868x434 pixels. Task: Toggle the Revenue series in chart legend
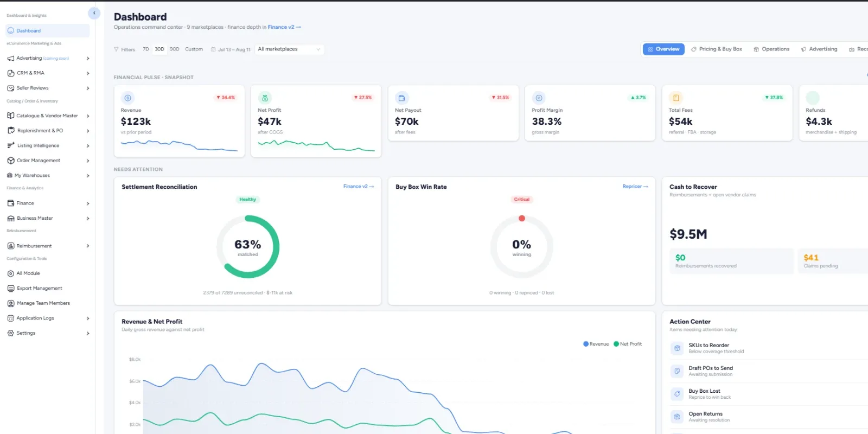point(596,344)
